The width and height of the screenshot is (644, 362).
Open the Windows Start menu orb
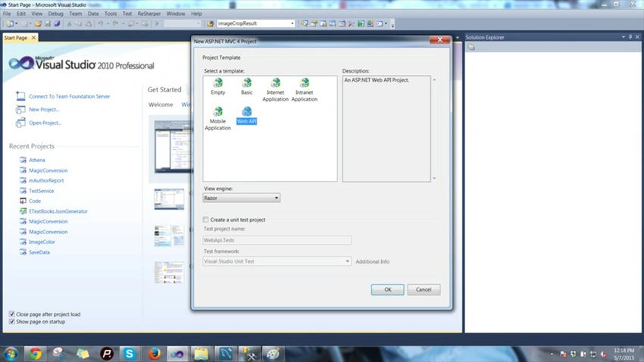11,354
